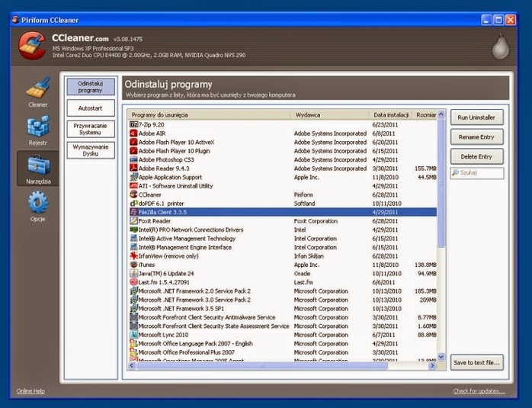Click Adobe Flash Player 10 ActiveX icon
Viewport: 532px width, 408px height.
click(133, 142)
